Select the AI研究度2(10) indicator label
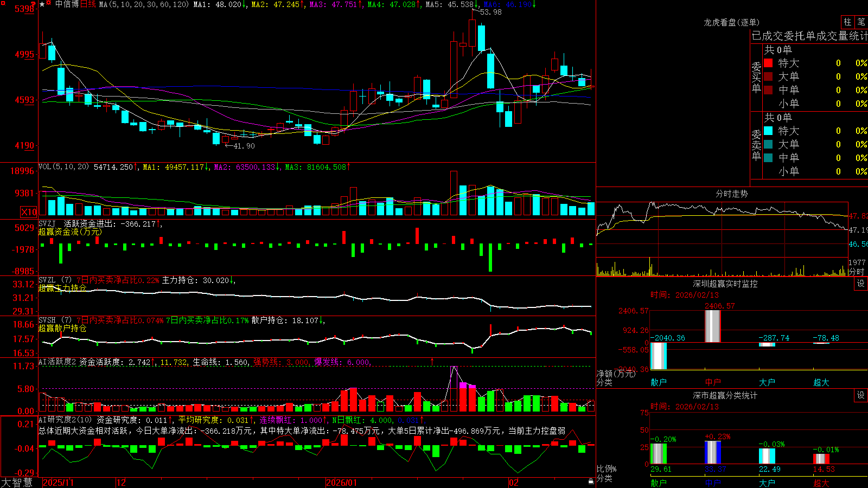The width and height of the screenshot is (868, 488). click(x=65, y=420)
